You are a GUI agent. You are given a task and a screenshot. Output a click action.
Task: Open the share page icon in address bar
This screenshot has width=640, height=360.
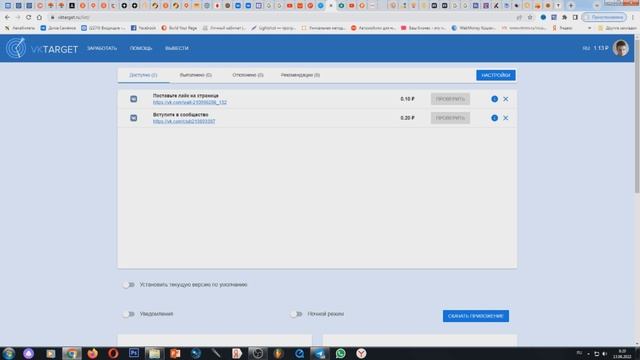pyautogui.click(x=519, y=17)
